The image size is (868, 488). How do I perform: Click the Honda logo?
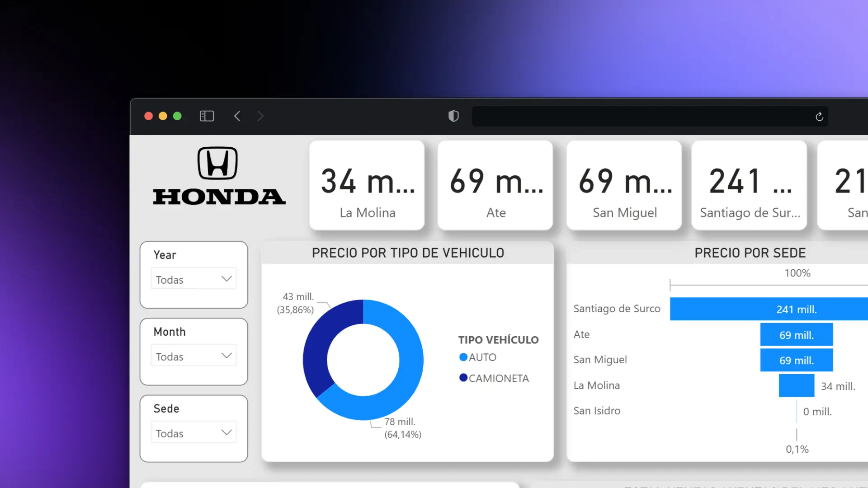pyautogui.click(x=219, y=176)
